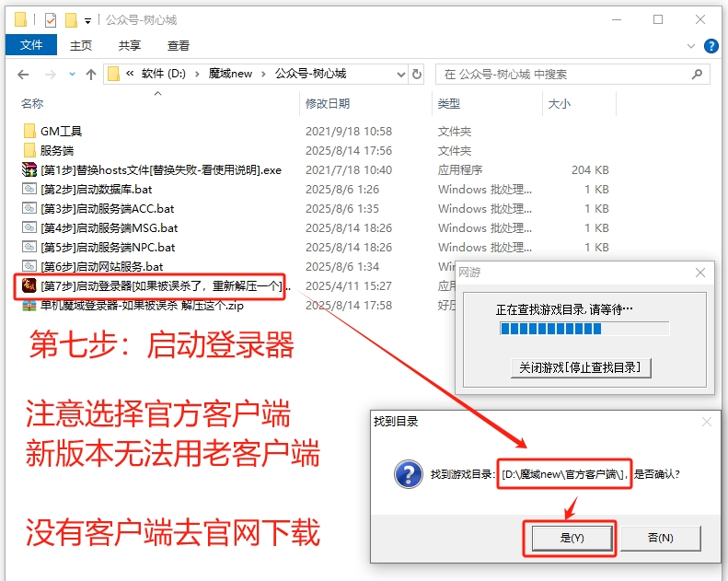The width and height of the screenshot is (728, 581).
Task: Click the 公众号-树心城 breadcrumb
Action: [310, 74]
